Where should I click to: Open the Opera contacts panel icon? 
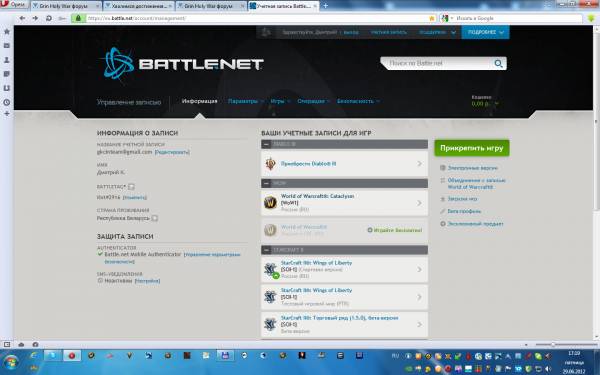pyautogui.click(x=7, y=60)
